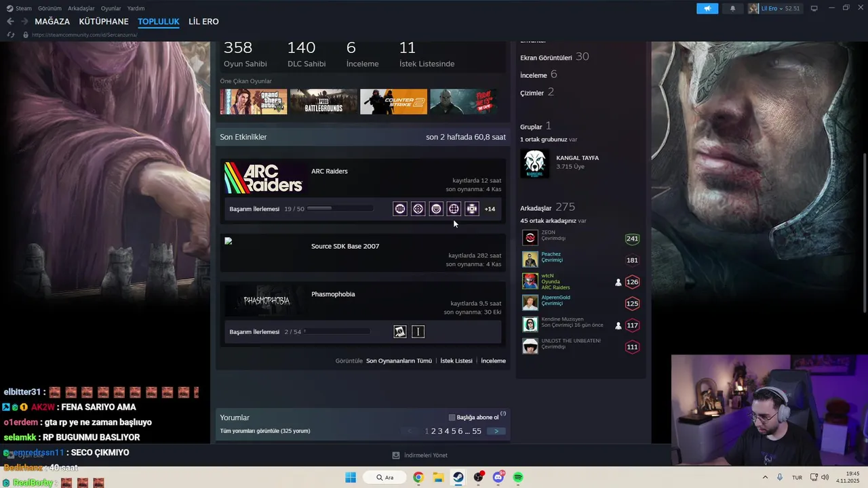Open the İstek Listesi link
868x488 pixels.
click(x=456, y=361)
